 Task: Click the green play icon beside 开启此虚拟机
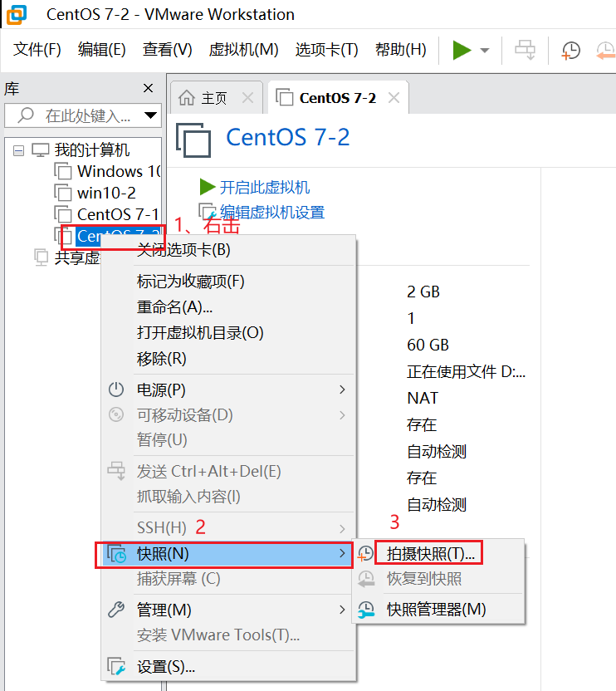[207, 187]
